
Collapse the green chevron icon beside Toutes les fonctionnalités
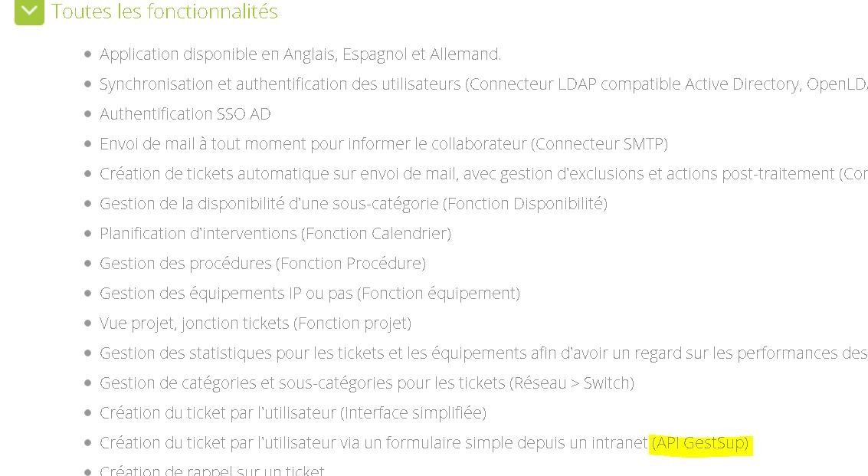(x=29, y=11)
